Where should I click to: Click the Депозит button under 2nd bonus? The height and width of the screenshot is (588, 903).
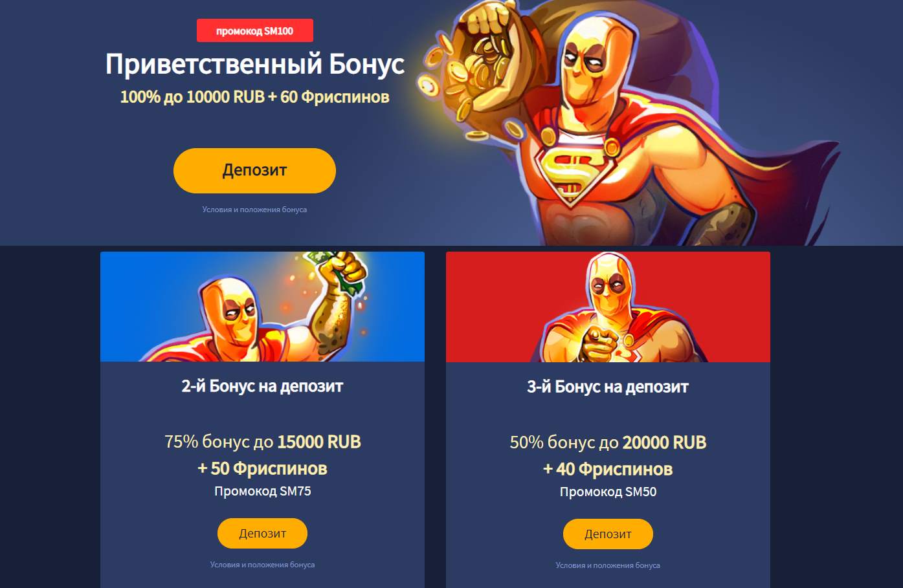point(262,534)
